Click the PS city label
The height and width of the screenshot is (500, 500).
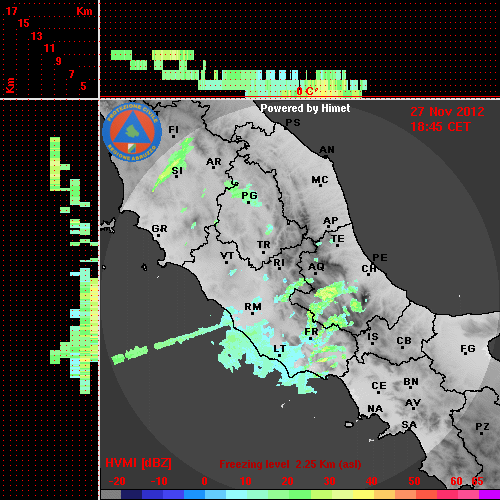pos(293,123)
